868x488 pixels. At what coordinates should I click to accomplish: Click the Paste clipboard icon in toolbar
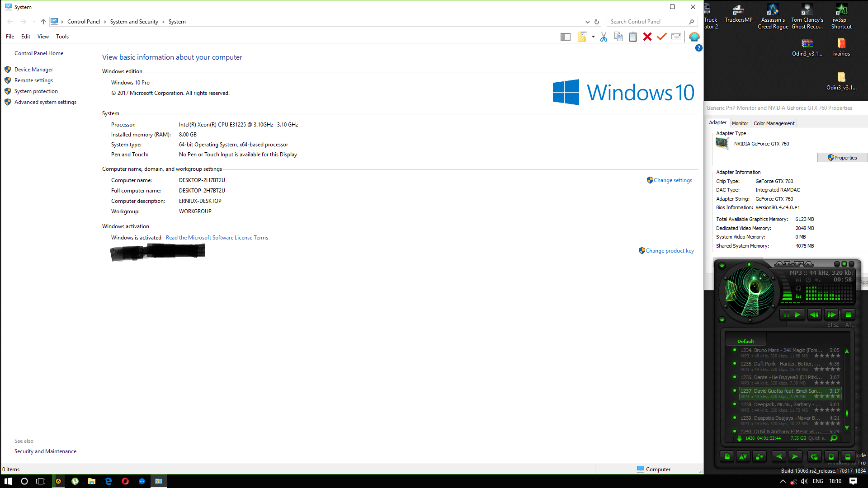[x=633, y=37]
